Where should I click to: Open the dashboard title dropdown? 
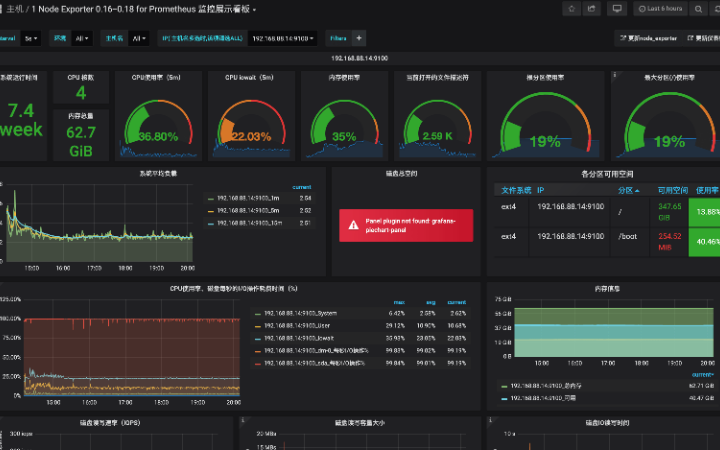[254, 10]
